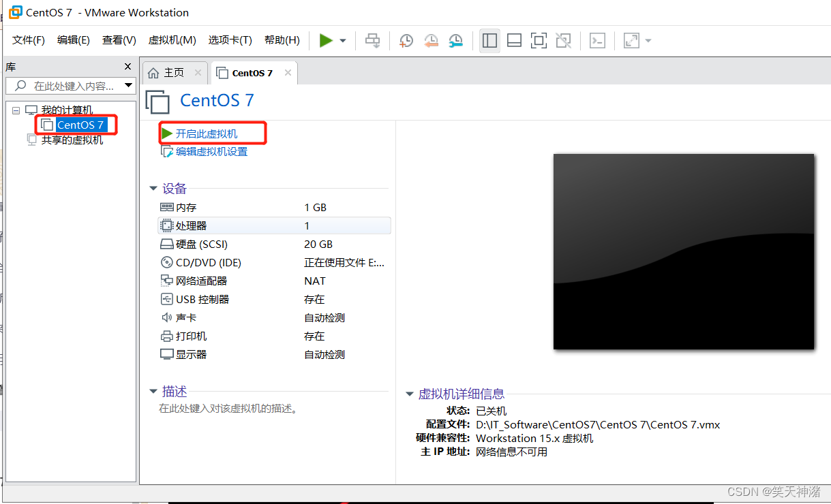
Task: Open the 虚拟机(M) menu
Action: tap(172, 40)
